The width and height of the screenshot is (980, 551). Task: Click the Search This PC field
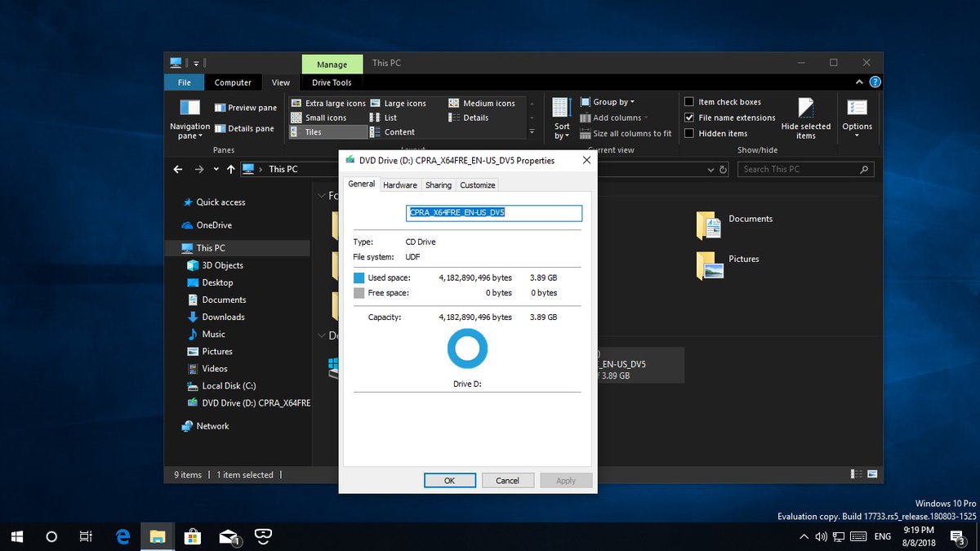click(x=805, y=169)
